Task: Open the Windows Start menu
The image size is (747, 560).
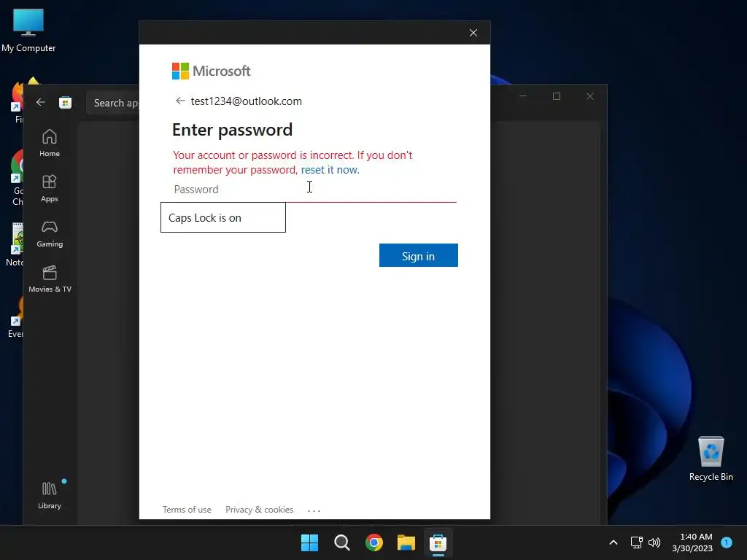Action: [x=309, y=542]
